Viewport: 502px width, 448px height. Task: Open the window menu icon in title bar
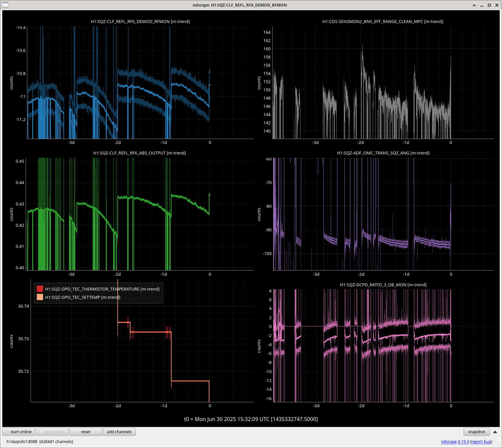5,5
